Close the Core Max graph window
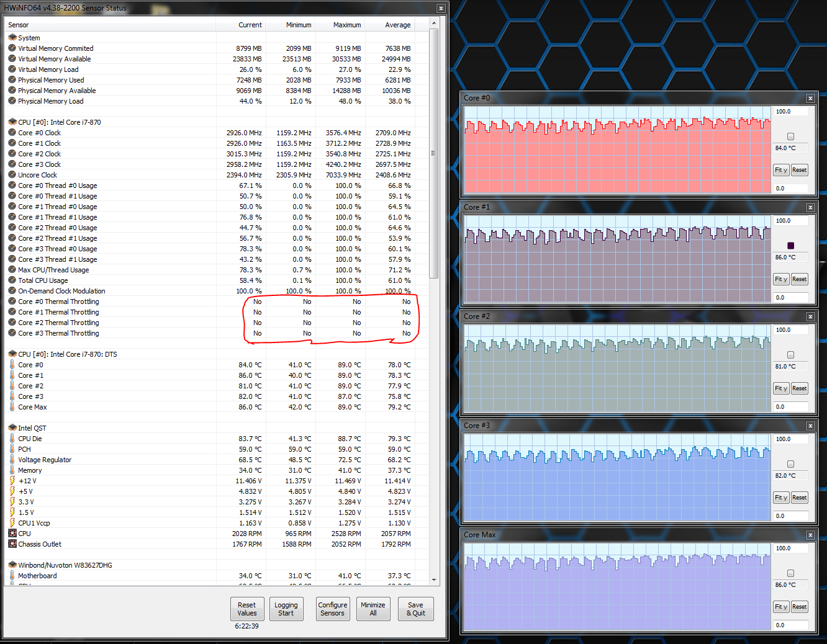827x644 pixels. point(810,535)
